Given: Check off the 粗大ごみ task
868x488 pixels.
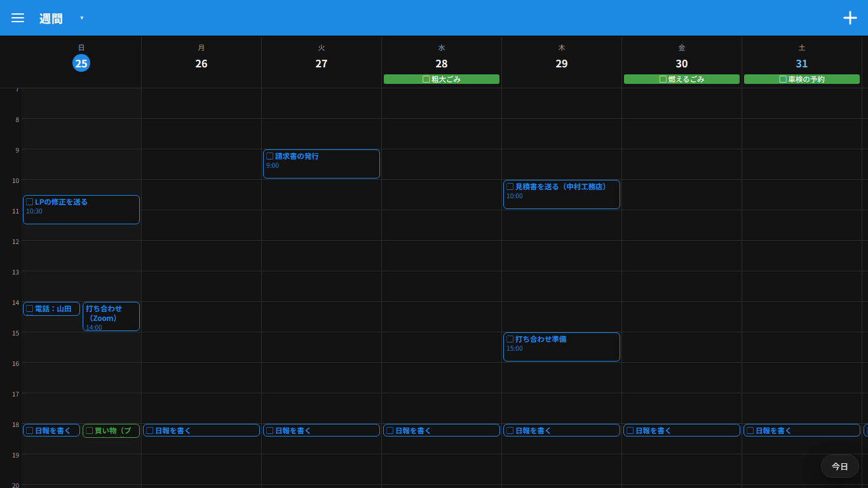Looking at the screenshot, I should point(426,79).
